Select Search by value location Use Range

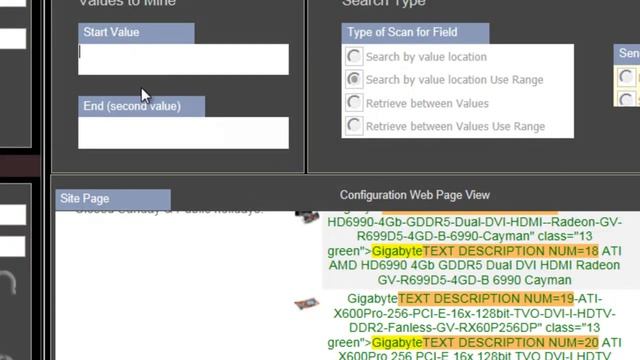[354, 79]
